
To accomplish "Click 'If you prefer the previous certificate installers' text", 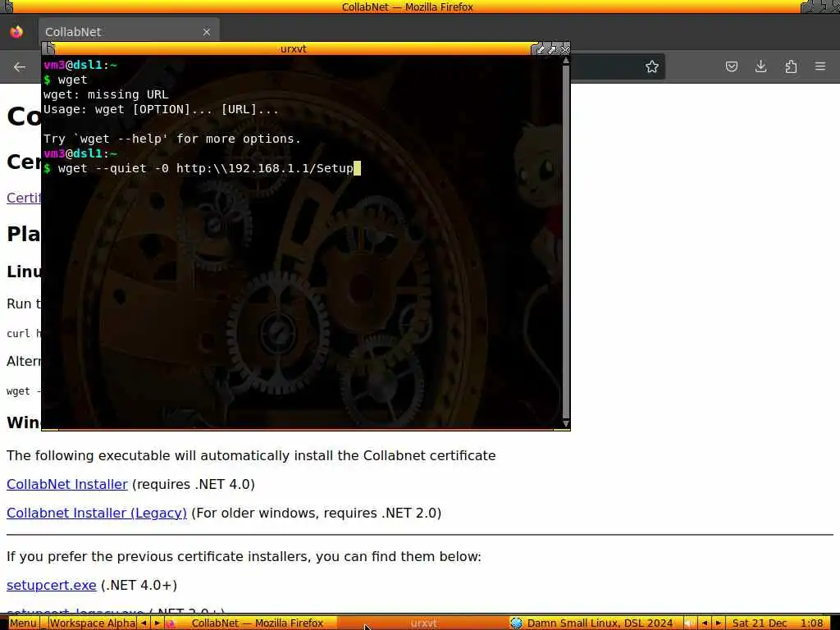I will (x=244, y=557).
